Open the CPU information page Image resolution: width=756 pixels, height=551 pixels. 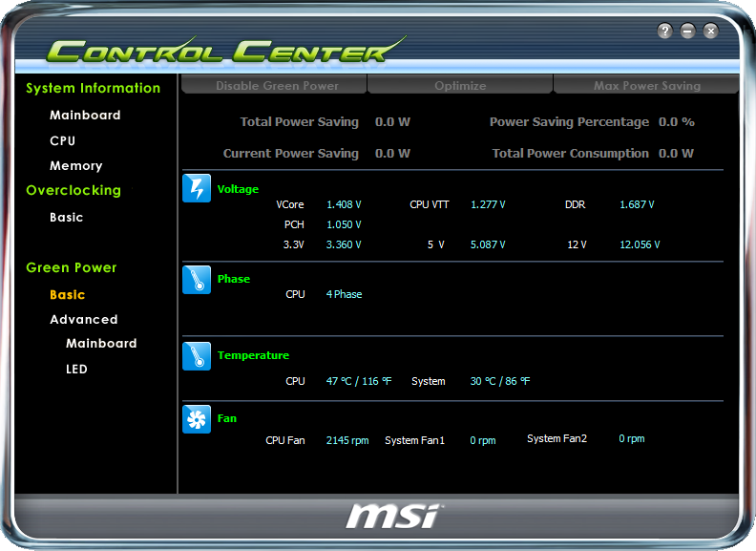(63, 140)
